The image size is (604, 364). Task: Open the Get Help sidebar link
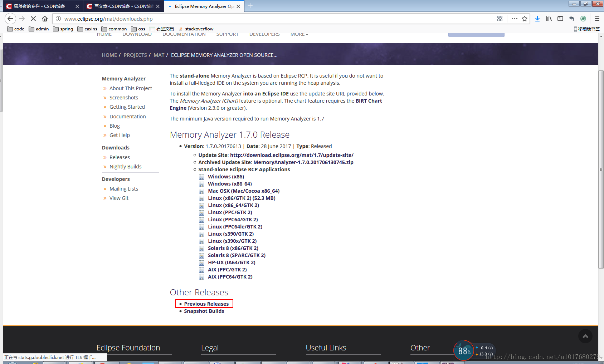(x=120, y=135)
